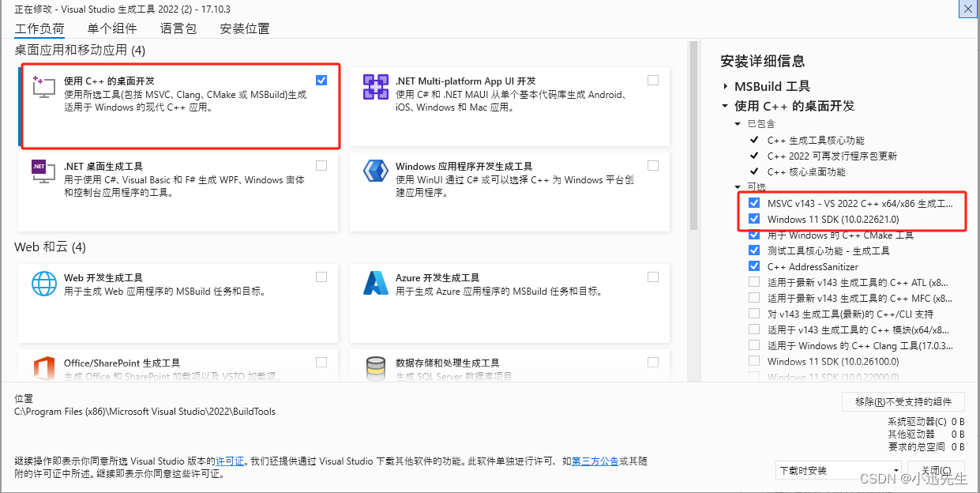This screenshot has height=493, width=980.
Task: Click the C++ desktop development workload icon
Action: pos(43,86)
